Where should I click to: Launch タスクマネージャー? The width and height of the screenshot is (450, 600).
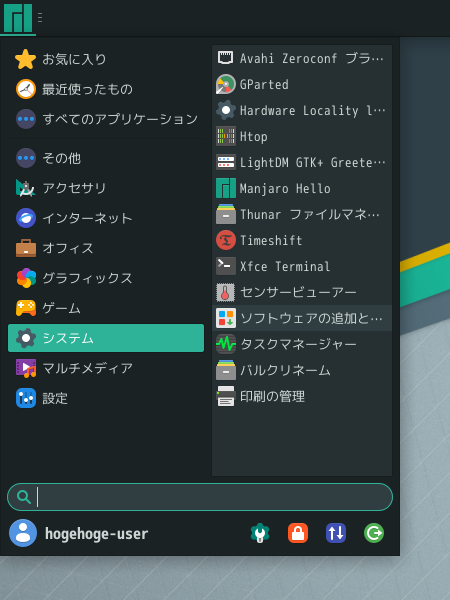coord(302,344)
